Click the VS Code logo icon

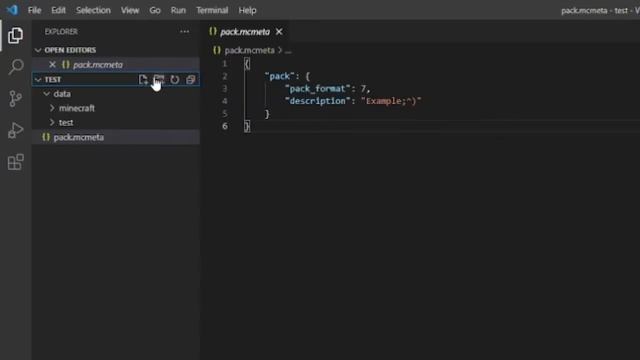(12, 9)
